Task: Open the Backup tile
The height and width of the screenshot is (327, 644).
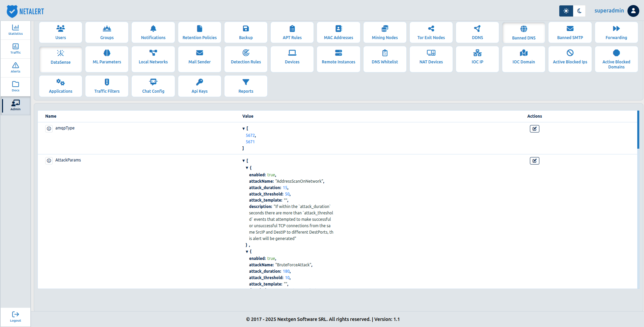Action: pos(246,32)
